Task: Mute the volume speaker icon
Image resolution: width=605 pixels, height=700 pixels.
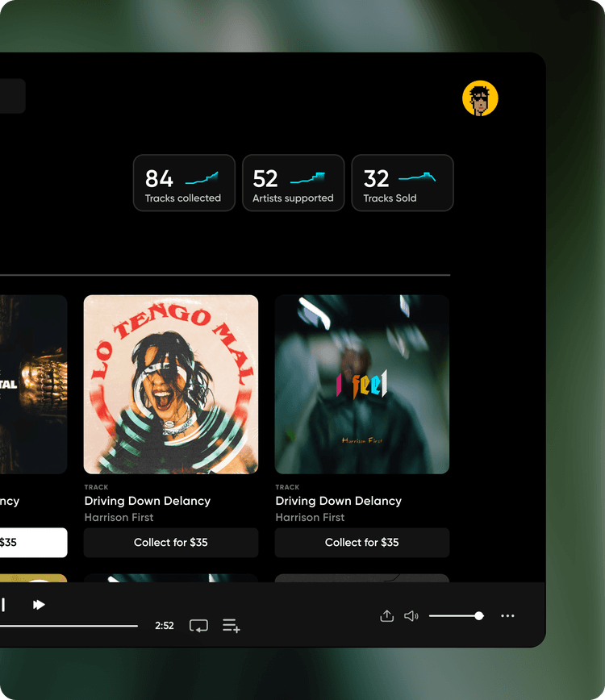Action: click(x=411, y=616)
